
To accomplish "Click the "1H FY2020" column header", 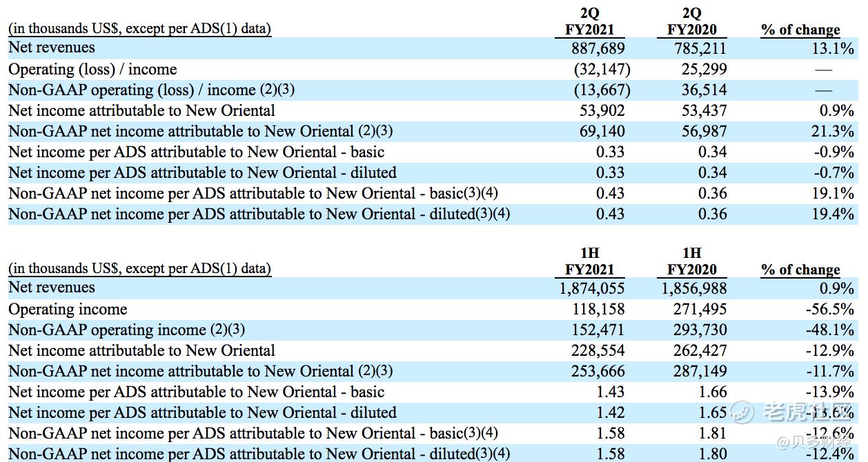I will click(691, 261).
